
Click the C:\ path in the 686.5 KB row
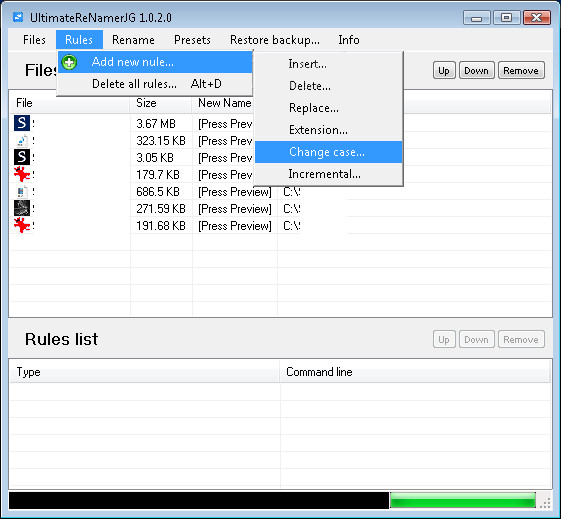pos(292,192)
